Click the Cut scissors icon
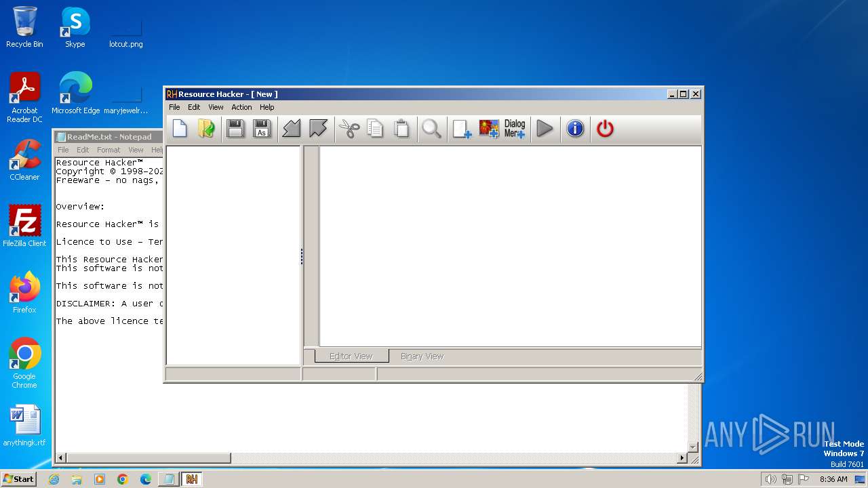The image size is (868, 488). (349, 128)
